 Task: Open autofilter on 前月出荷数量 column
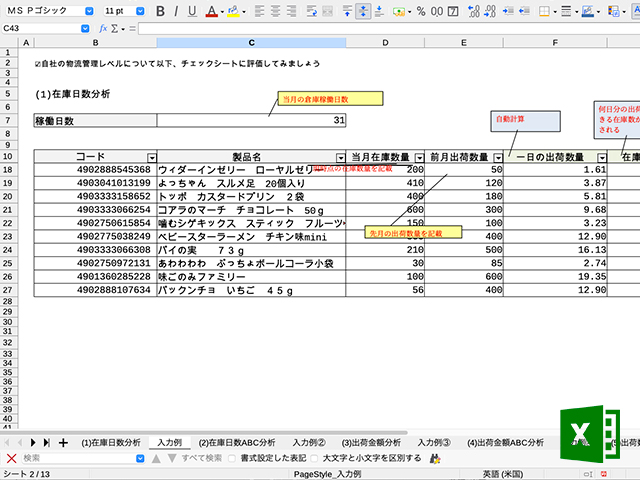pos(498,158)
